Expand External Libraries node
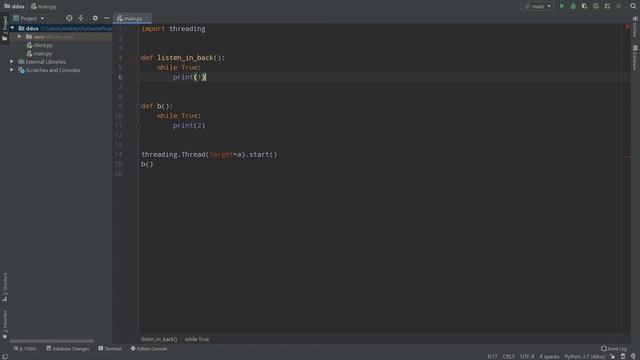This screenshot has height=360, width=640. [12, 62]
